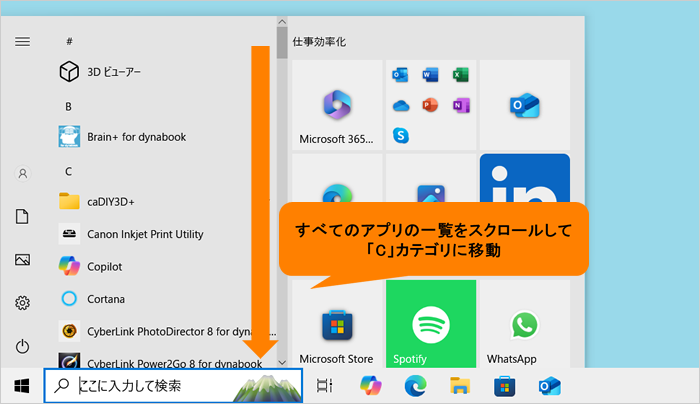Open the Microsoft Store tile
700x404 pixels.
(x=337, y=324)
